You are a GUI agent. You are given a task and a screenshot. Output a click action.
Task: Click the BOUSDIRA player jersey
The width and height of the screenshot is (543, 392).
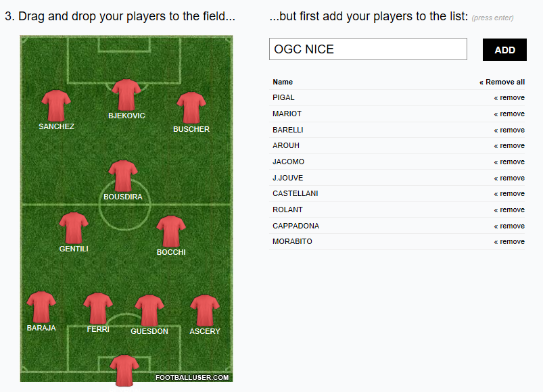pos(123,176)
